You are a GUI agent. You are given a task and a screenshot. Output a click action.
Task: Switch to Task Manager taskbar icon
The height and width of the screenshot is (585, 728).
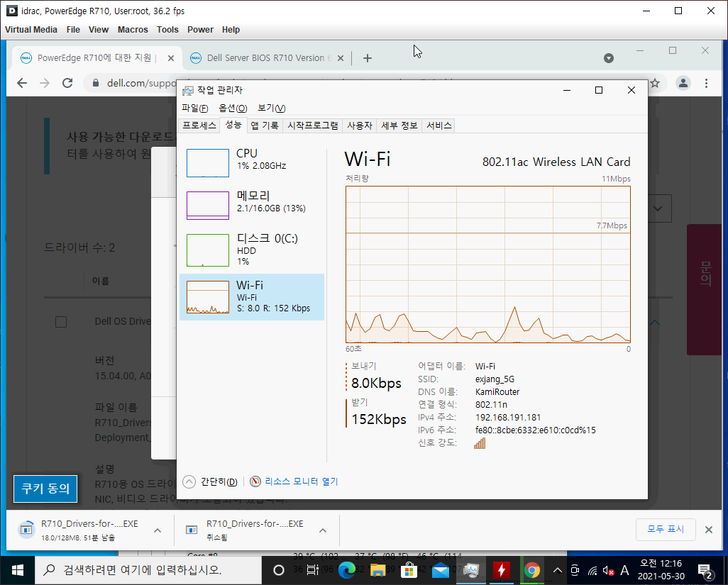coord(470,570)
